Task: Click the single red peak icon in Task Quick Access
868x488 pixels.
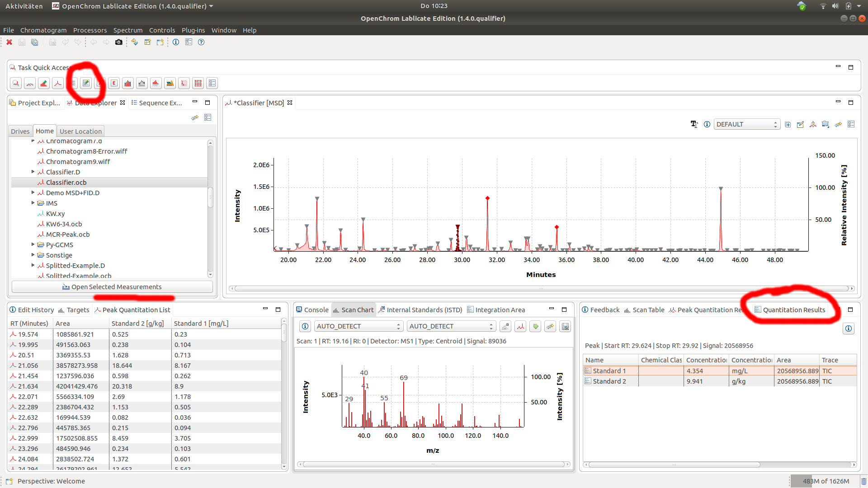Action: click(x=58, y=83)
